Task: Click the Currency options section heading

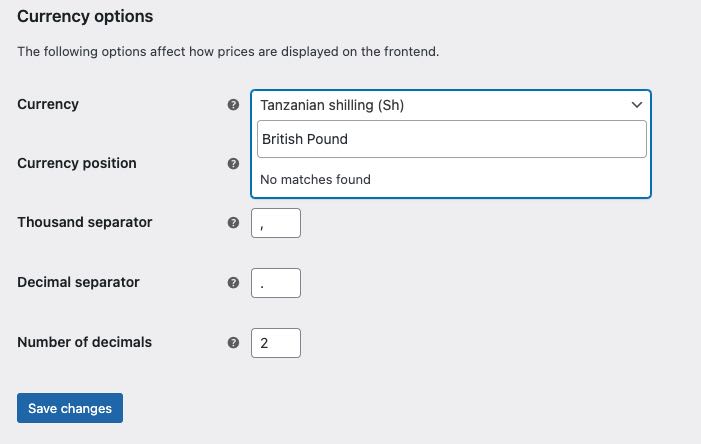Action: click(x=85, y=17)
